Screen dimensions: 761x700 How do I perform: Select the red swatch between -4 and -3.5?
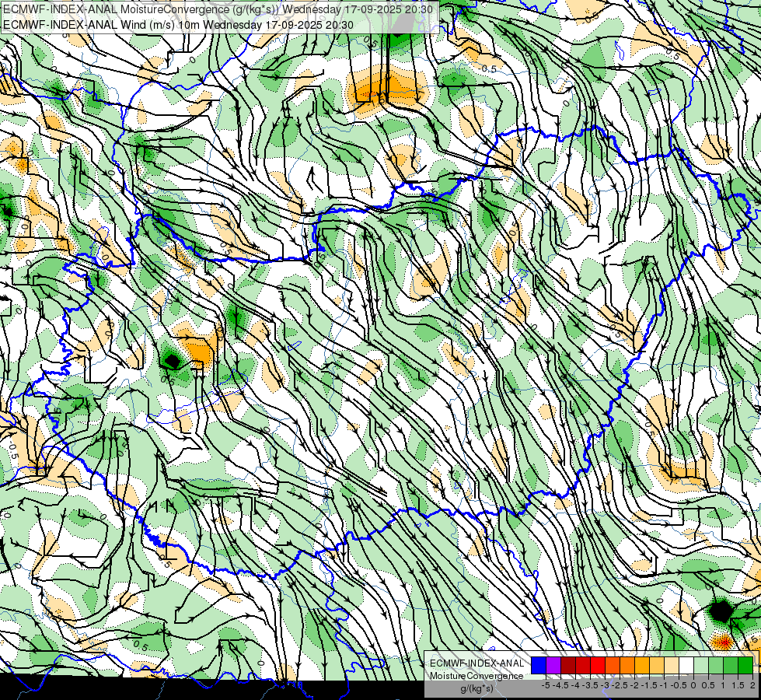pos(583,666)
